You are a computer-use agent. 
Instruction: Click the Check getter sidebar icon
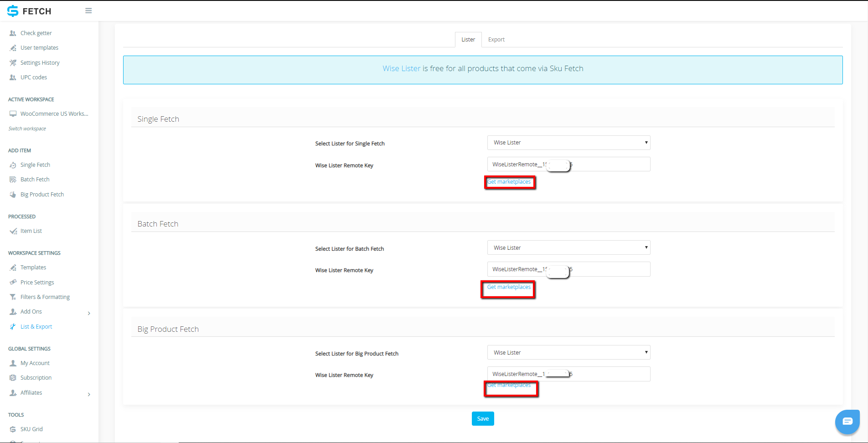13,33
